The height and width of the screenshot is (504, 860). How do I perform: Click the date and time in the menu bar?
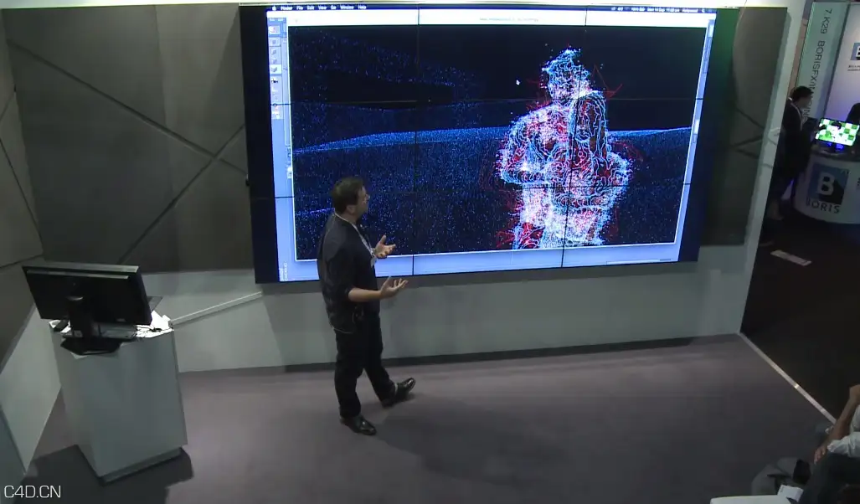(662, 10)
